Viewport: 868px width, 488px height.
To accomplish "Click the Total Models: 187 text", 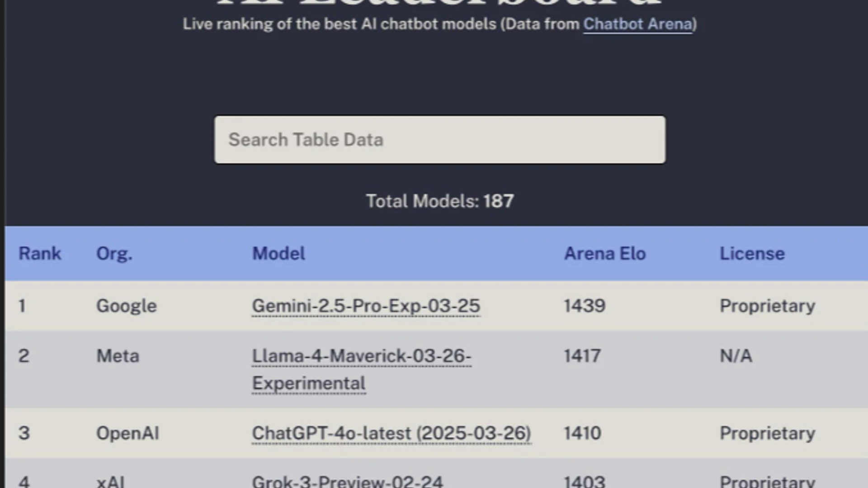I will [439, 201].
